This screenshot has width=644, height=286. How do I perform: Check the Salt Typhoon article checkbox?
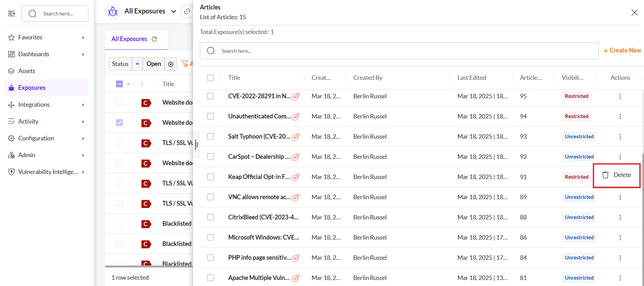[x=210, y=137]
